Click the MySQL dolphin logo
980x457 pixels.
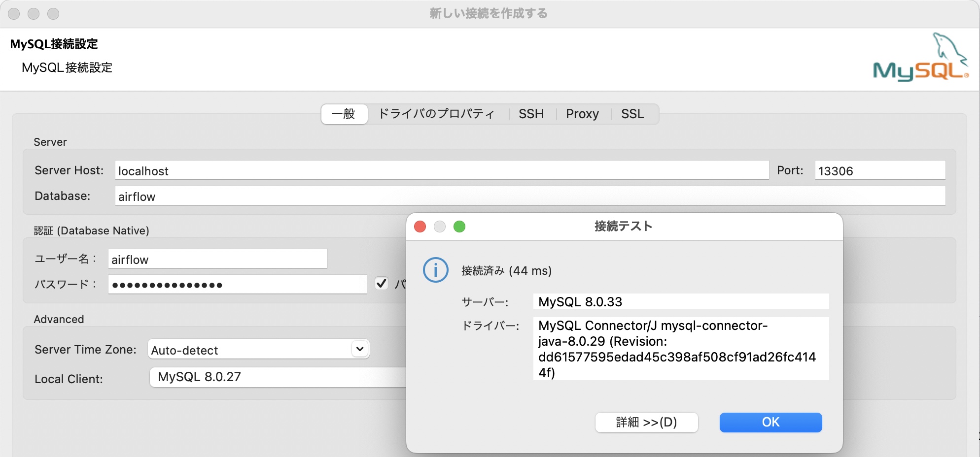point(920,57)
